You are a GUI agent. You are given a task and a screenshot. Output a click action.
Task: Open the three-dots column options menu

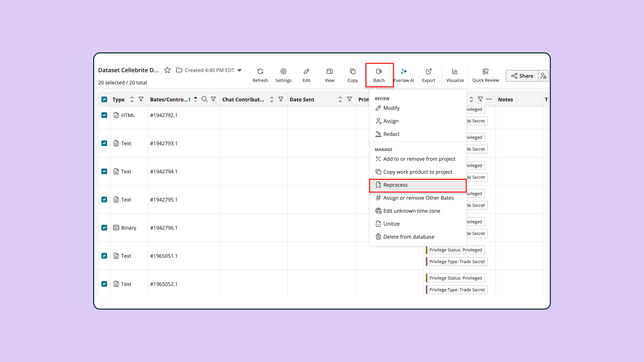click(x=489, y=99)
